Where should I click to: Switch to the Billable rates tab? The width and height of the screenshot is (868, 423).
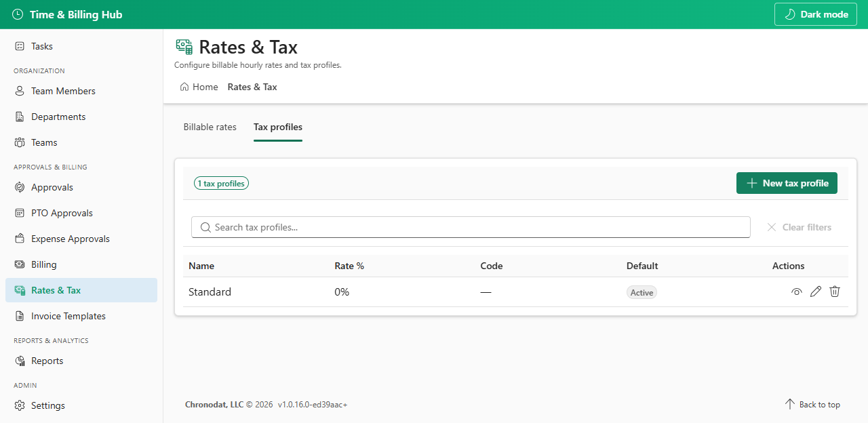210,127
